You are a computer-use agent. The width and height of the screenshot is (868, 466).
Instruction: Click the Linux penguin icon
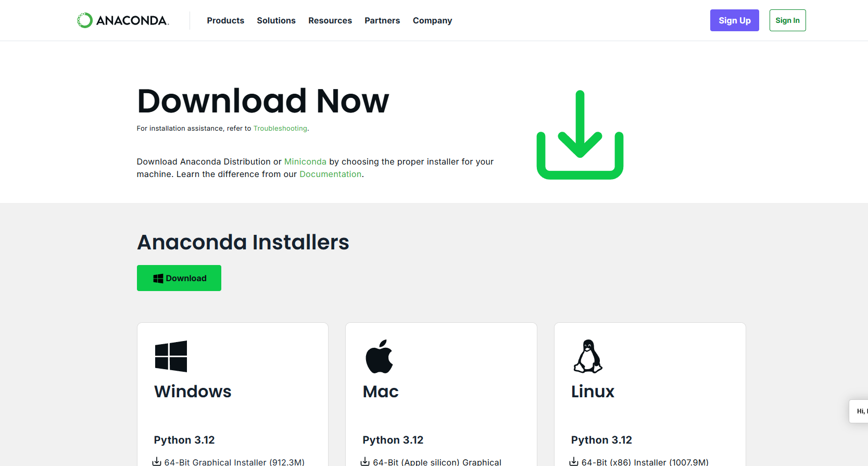click(x=588, y=357)
